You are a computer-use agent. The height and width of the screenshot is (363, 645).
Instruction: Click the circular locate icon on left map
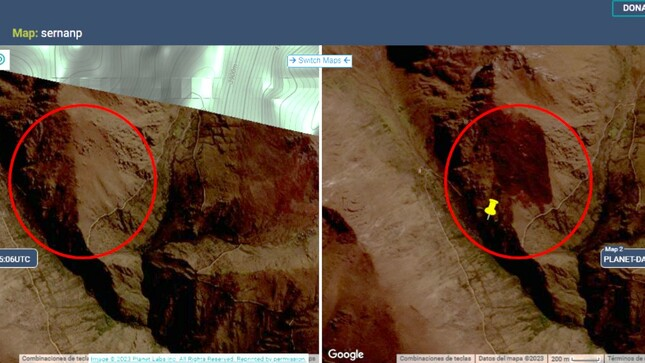click(2, 60)
